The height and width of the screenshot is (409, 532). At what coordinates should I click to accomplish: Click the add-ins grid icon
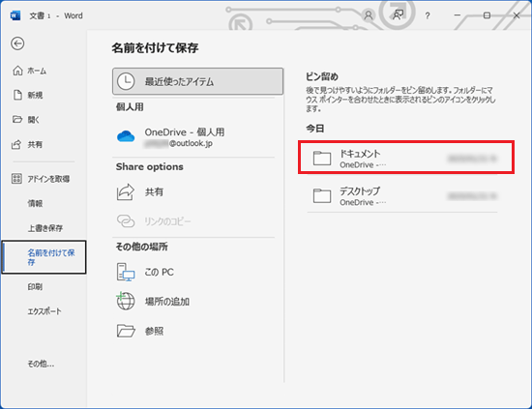[17, 178]
